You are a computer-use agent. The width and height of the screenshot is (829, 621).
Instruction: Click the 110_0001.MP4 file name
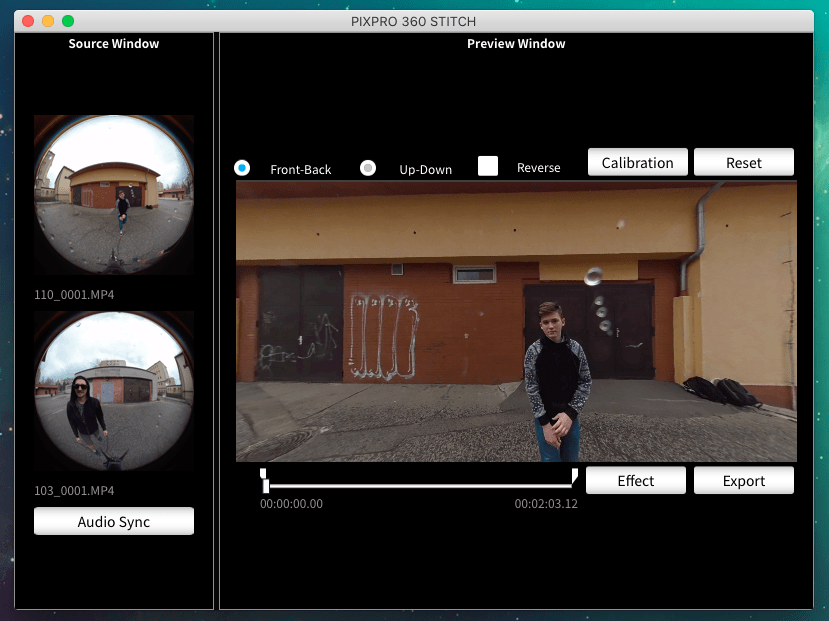pos(74,294)
